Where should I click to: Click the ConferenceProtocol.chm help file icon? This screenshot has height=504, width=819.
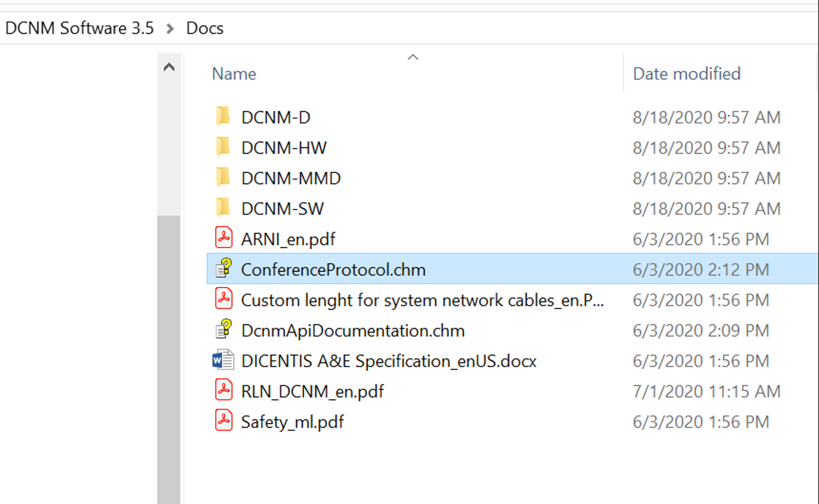coord(223,269)
